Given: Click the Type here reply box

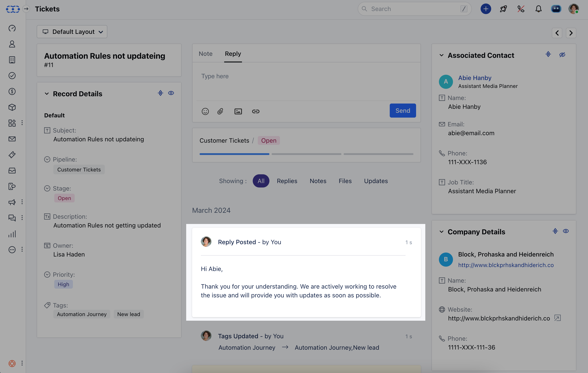Looking at the screenshot, I should pos(307,81).
